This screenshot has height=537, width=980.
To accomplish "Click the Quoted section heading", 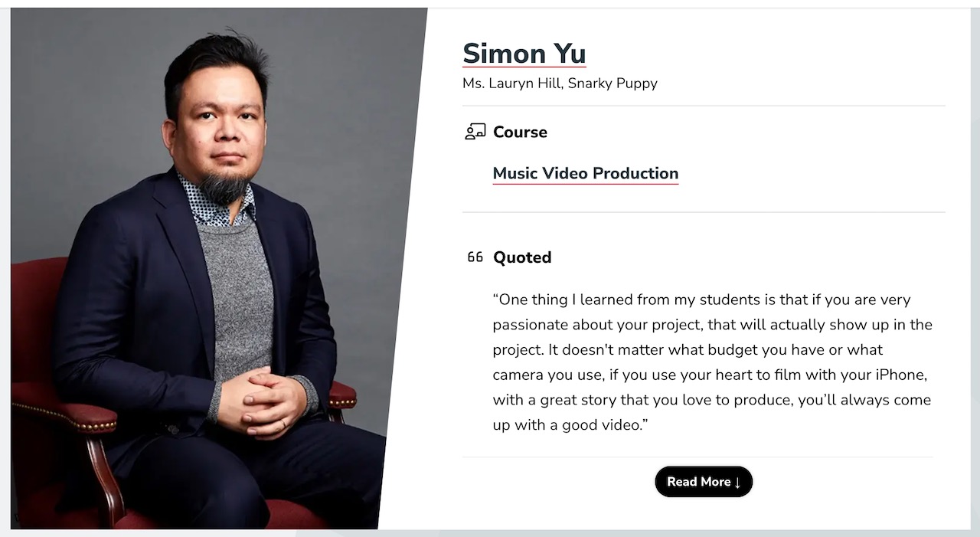I will click(522, 257).
